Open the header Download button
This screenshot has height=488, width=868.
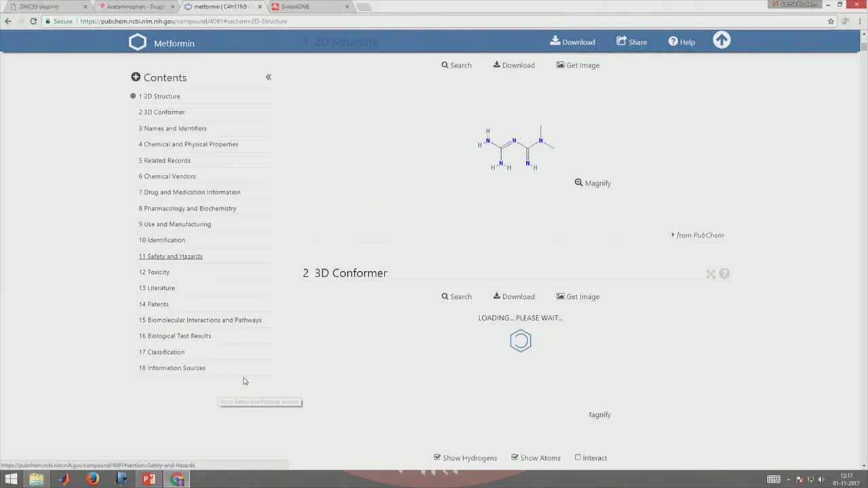[572, 41]
